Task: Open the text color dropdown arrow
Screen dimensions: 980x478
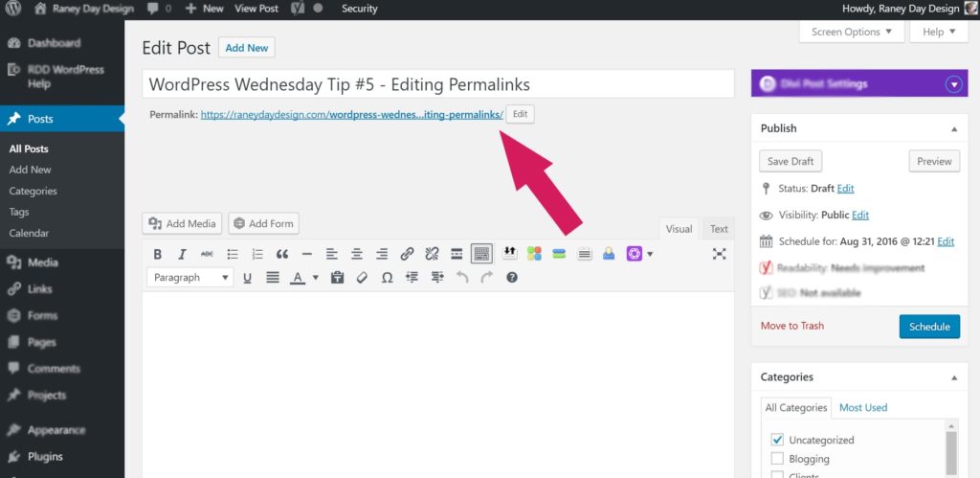Action: [316, 278]
